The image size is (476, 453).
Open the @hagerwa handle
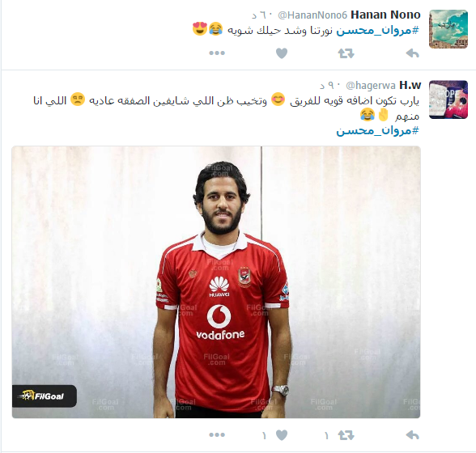click(371, 86)
